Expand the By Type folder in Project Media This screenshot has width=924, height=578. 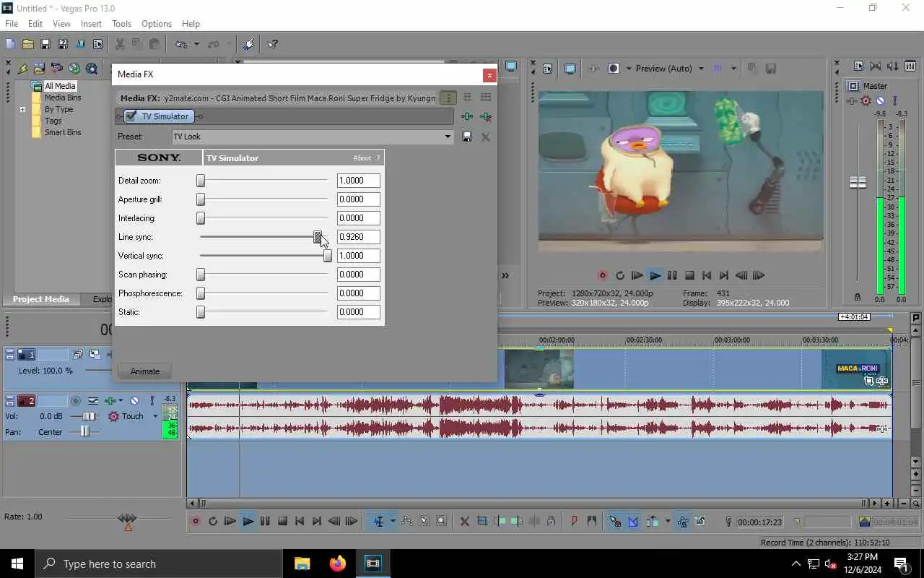pyautogui.click(x=22, y=110)
